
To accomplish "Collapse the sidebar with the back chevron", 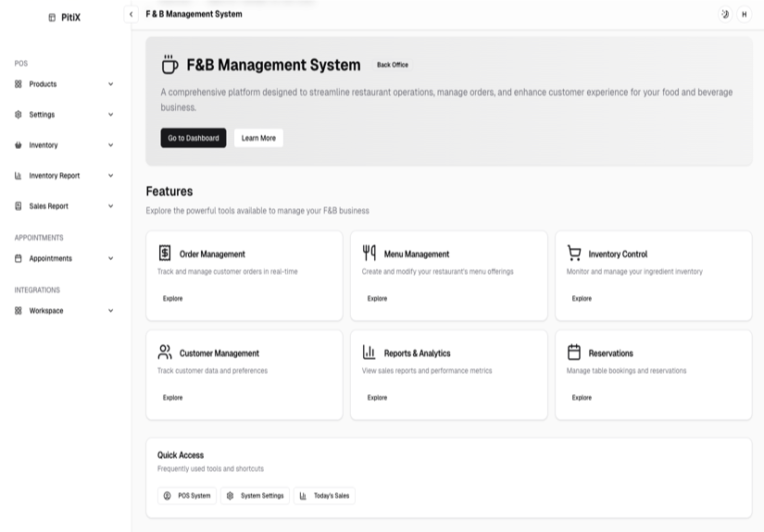I will [x=131, y=14].
